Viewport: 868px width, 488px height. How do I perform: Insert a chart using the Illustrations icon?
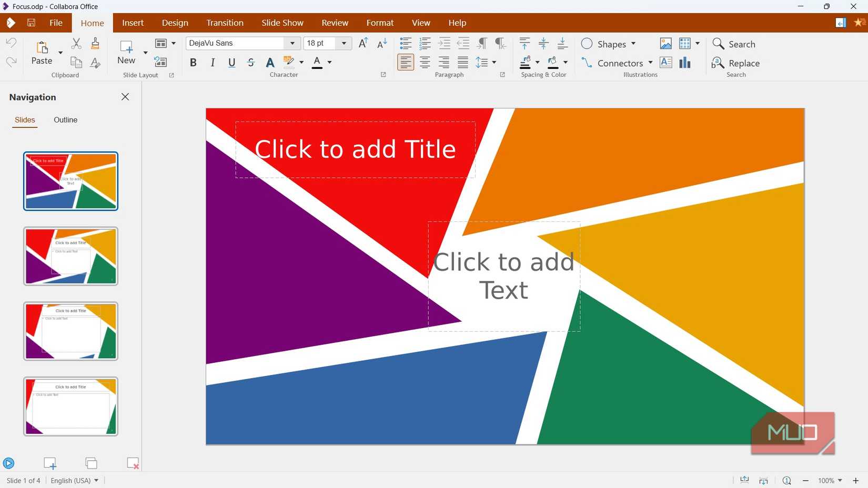click(x=684, y=63)
